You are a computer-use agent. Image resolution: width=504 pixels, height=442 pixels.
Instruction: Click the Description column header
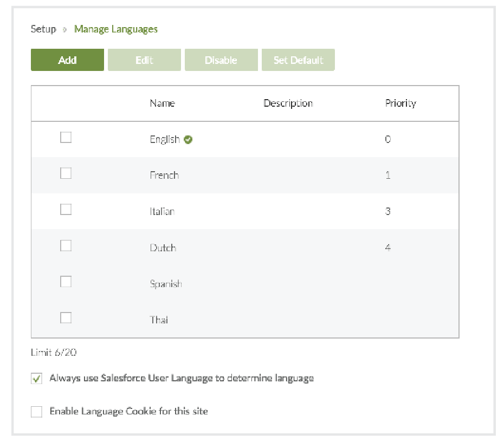(288, 103)
